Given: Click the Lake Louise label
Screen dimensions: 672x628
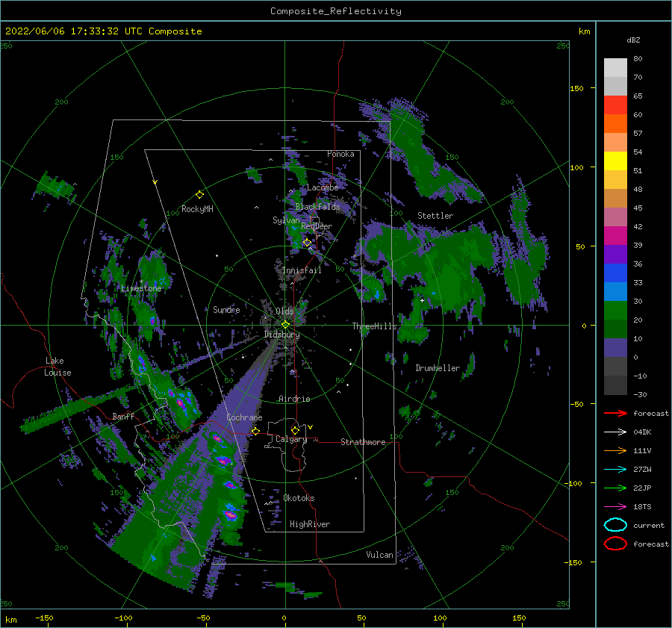Looking at the screenshot, I should point(57,367).
